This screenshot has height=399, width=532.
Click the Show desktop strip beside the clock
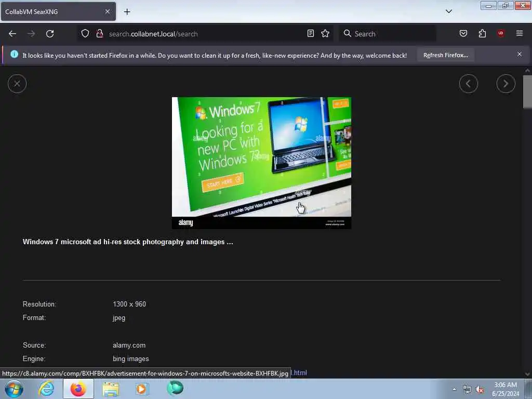(x=528, y=389)
